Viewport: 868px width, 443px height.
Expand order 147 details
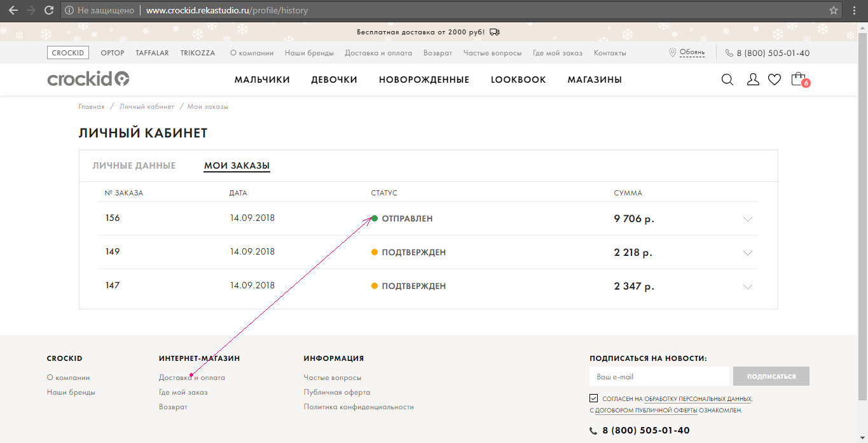coord(748,286)
